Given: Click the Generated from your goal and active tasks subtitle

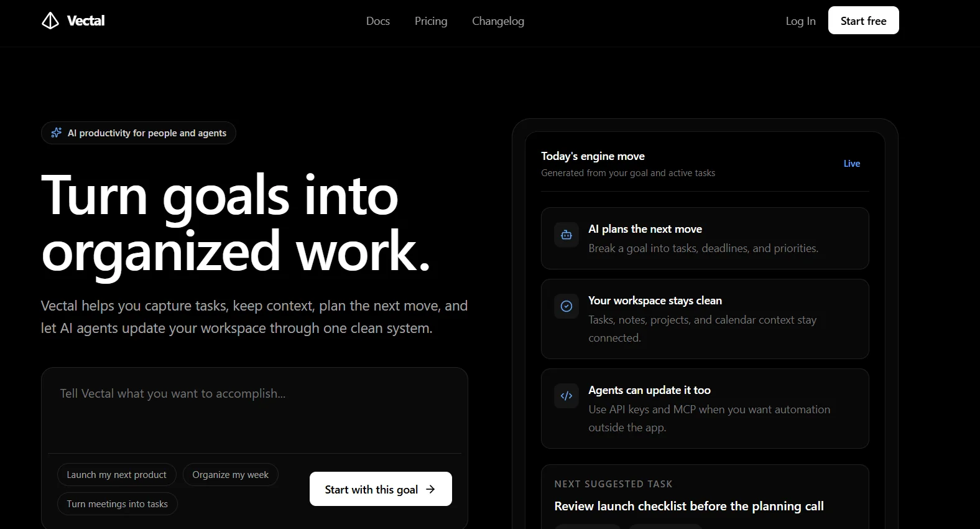Looking at the screenshot, I should pyautogui.click(x=628, y=173).
